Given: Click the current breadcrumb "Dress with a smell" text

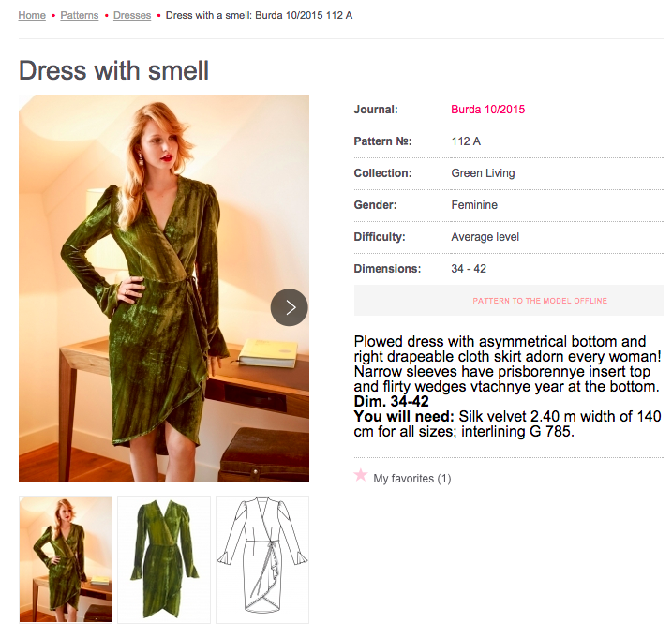Looking at the screenshot, I should [259, 16].
